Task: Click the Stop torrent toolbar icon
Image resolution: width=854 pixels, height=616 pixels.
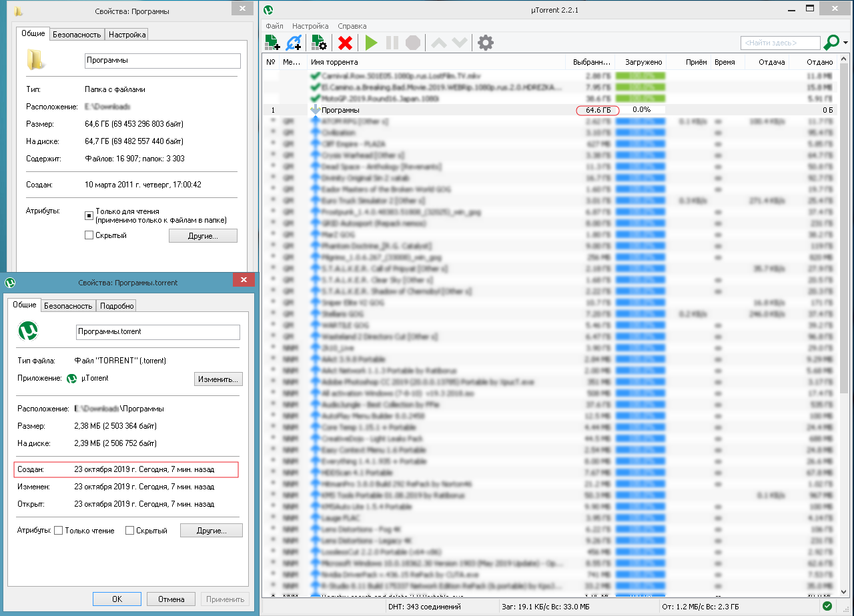Action: [413, 43]
